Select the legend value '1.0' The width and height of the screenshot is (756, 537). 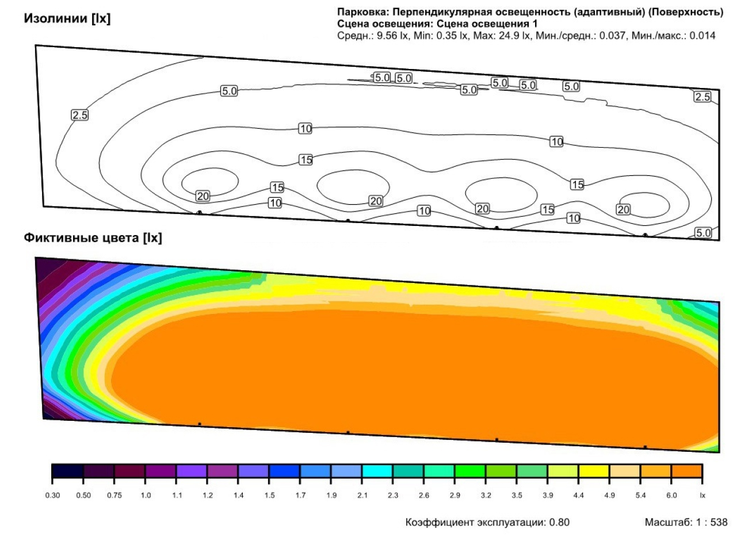[146, 496]
